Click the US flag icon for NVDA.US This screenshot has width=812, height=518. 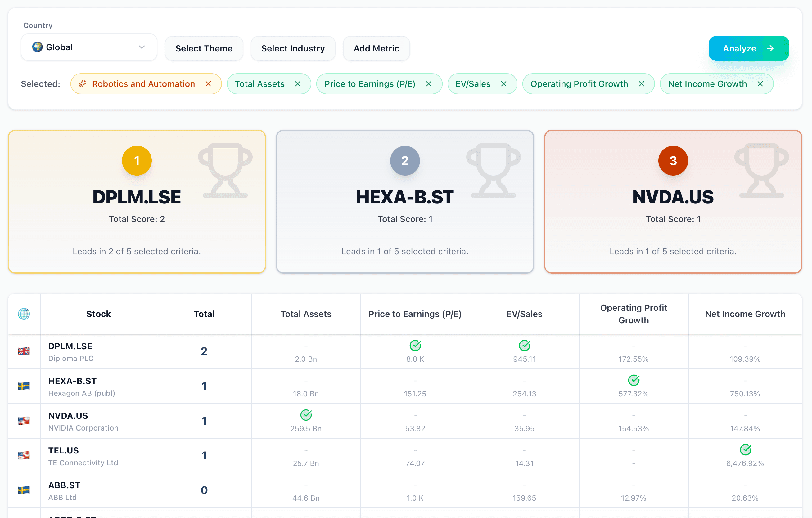[x=24, y=421]
